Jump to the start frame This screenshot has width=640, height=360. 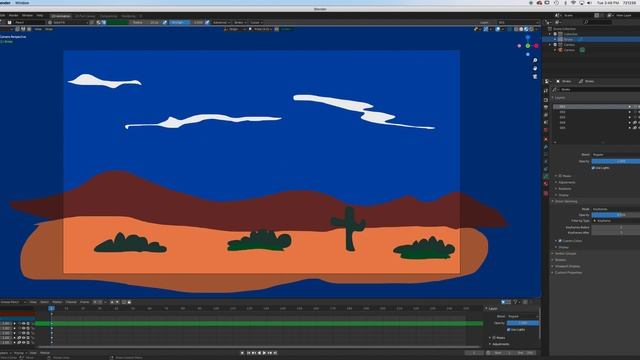point(249,353)
